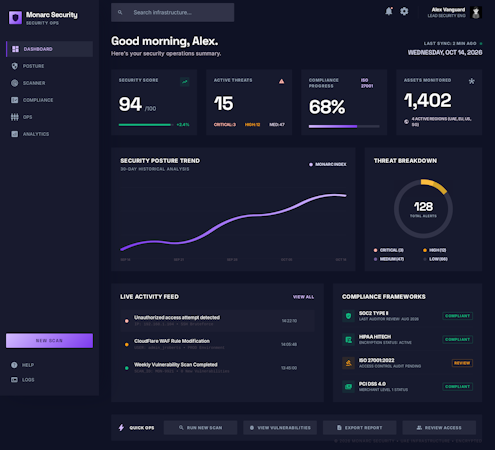Start a scan with New Scan button

(x=49, y=341)
